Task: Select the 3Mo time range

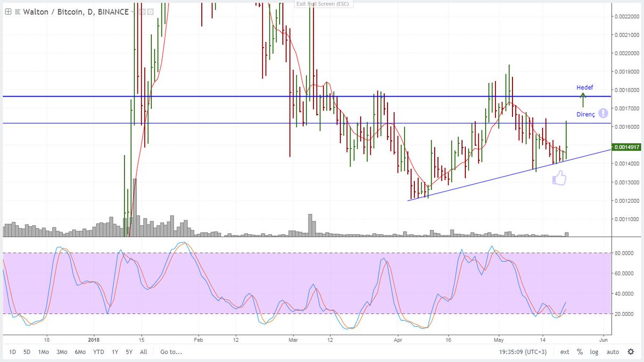Action: pos(62,352)
